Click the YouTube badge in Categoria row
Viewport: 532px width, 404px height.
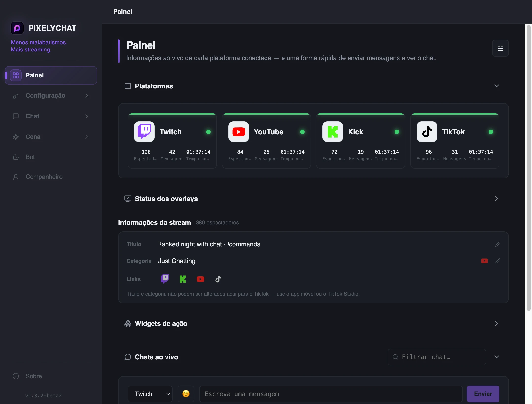coord(484,261)
